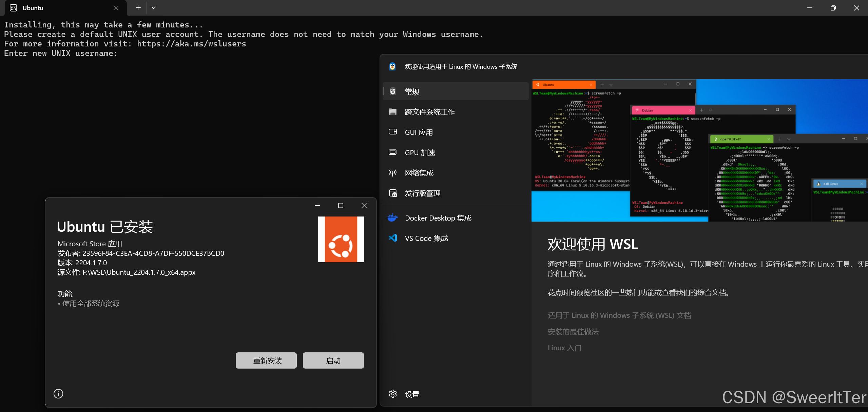Click the 安装的最佳做法 link
This screenshot has height=412, width=868.
pyautogui.click(x=573, y=331)
